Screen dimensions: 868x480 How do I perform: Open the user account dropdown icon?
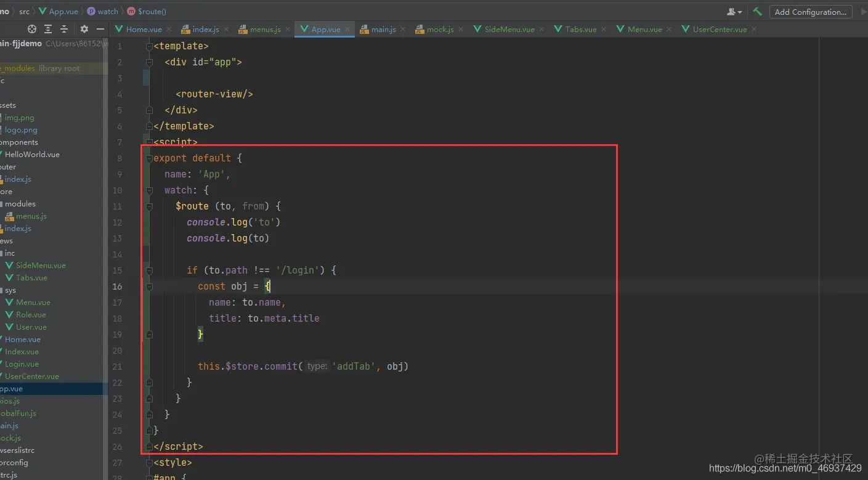734,12
